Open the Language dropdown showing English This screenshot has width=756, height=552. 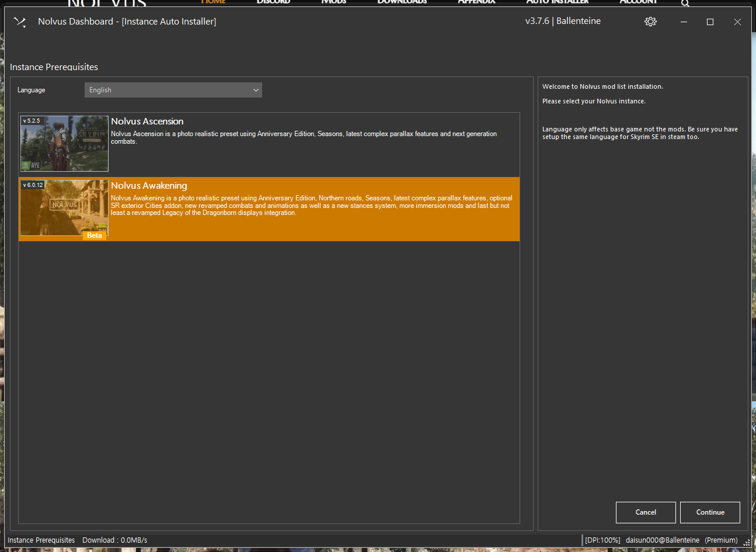(x=173, y=90)
